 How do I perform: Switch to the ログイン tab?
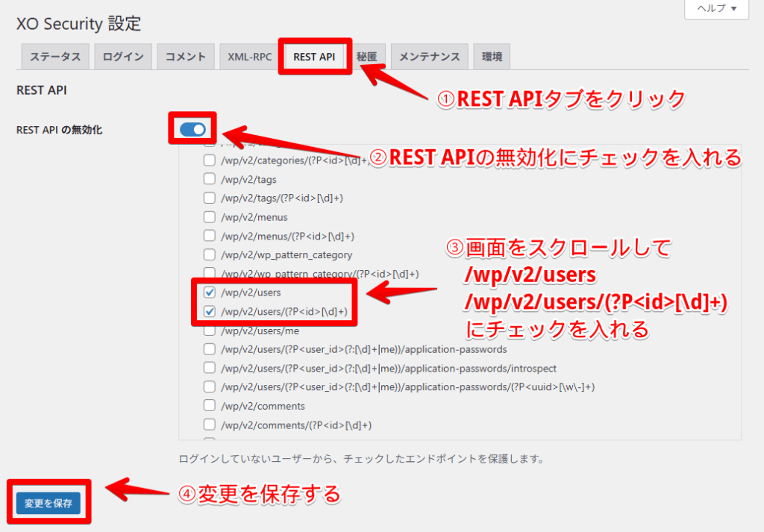pyautogui.click(x=123, y=57)
